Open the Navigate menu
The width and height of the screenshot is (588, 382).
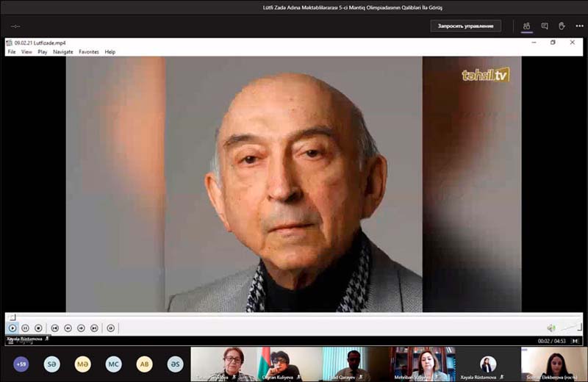pos(62,52)
